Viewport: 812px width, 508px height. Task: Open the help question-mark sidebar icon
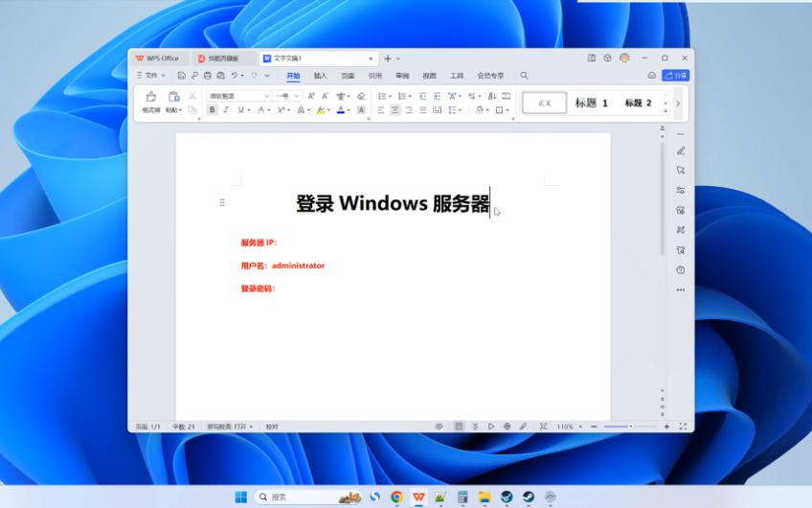point(681,270)
